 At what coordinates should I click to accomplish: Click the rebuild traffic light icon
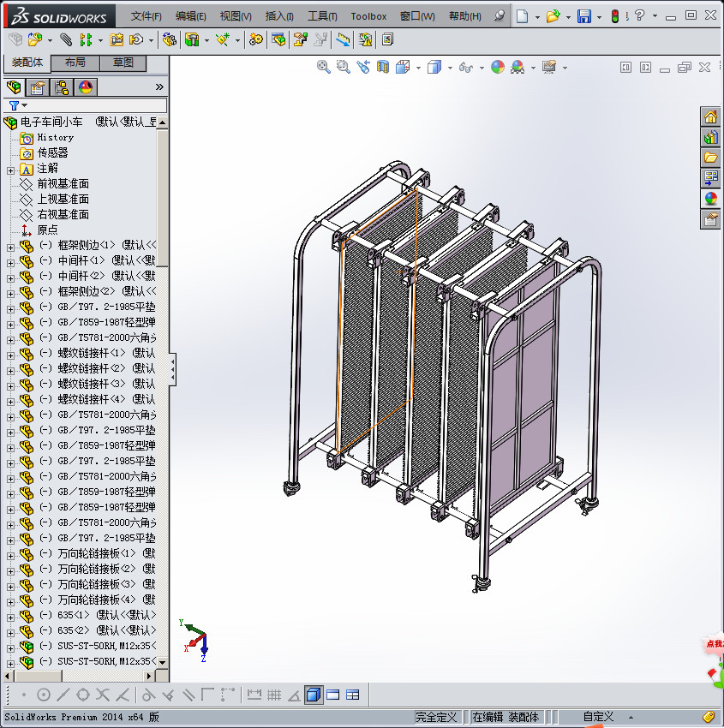[615, 16]
